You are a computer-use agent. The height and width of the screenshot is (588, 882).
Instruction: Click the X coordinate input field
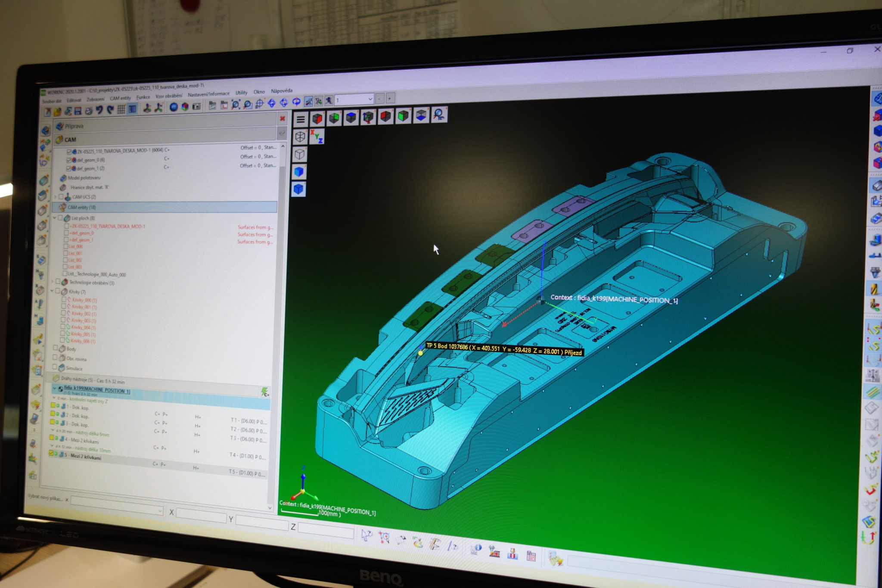[x=201, y=516]
